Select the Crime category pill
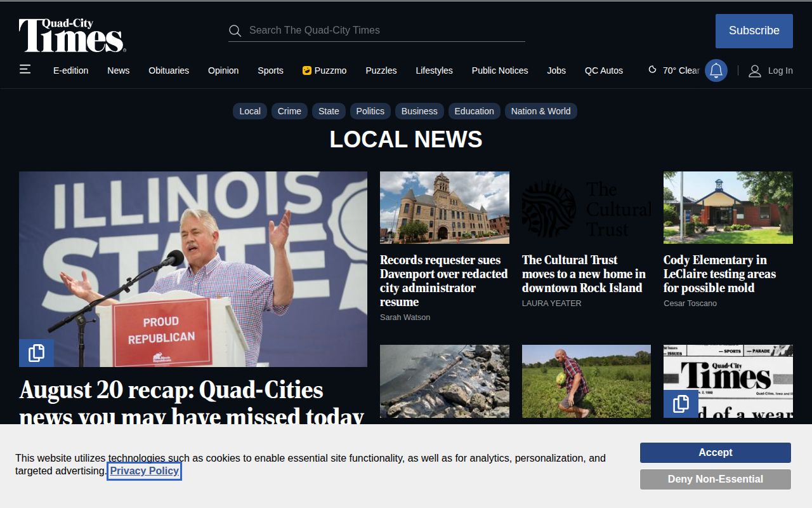The height and width of the screenshot is (508, 812). (x=289, y=111)
